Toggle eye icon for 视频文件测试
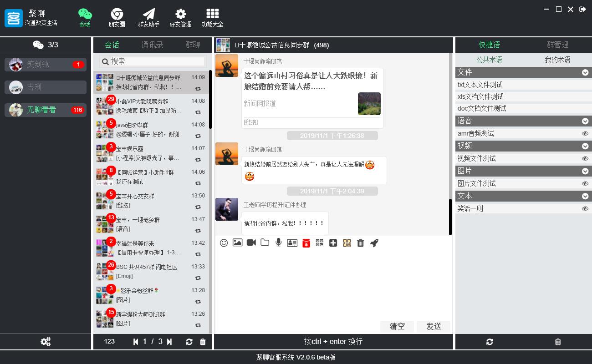The image size is (592, 364). [585, 159]
